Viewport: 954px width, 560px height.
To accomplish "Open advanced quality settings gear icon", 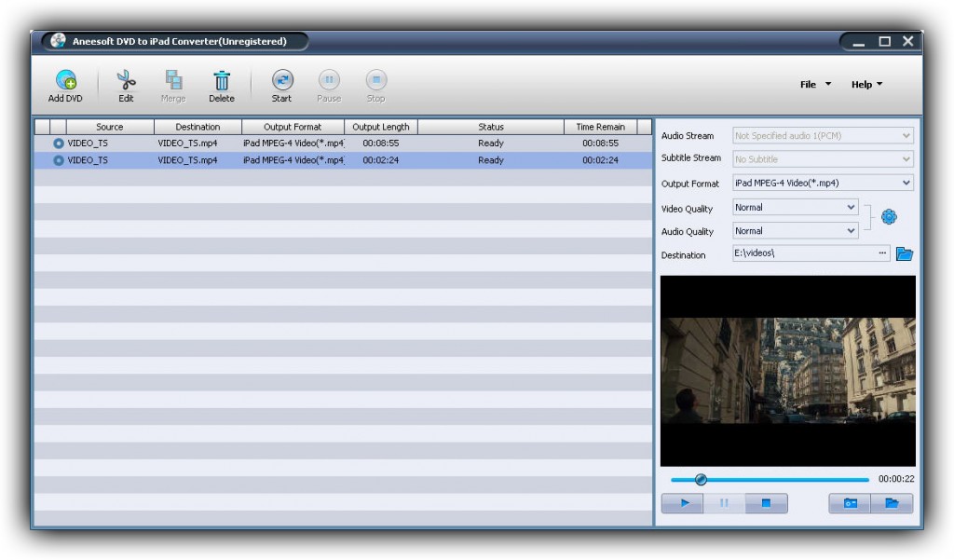I will pos(889,217).
